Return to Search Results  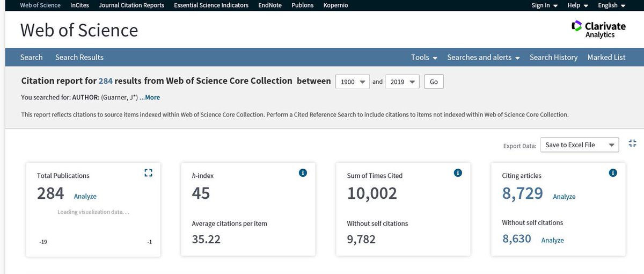coord(79,57)
